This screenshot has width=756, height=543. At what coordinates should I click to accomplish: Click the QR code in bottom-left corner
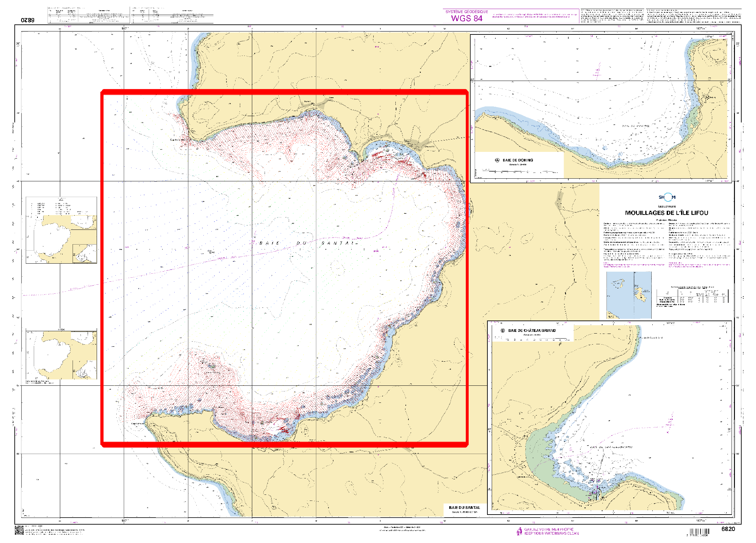click(x=19, y=530)
